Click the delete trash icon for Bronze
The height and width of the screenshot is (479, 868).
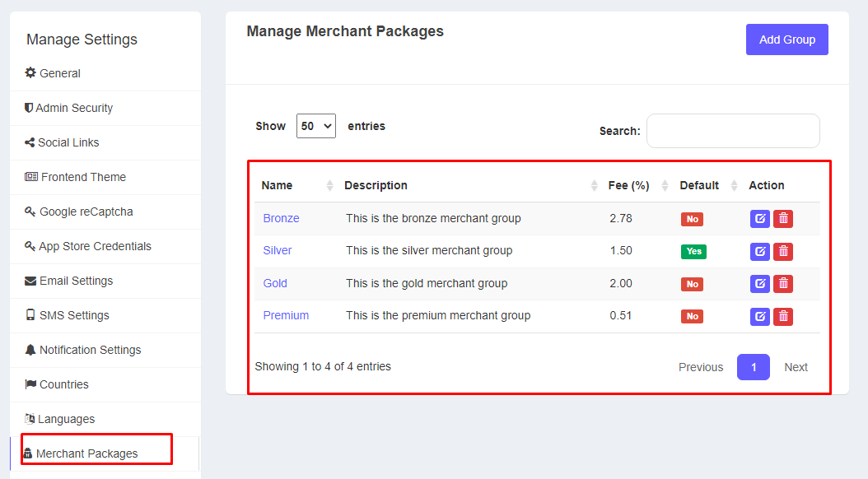click(783, 219)
